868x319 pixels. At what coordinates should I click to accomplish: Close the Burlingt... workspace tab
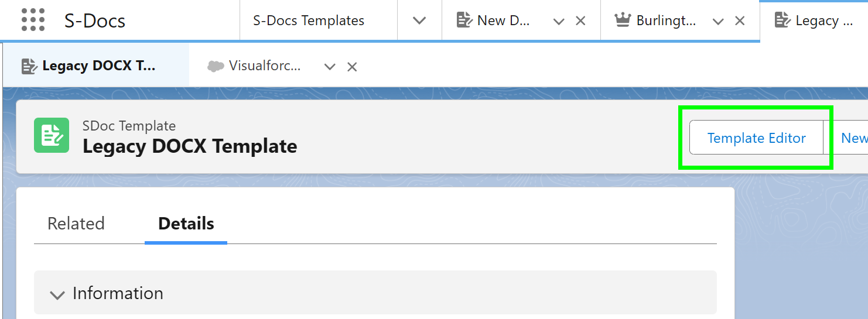pyautogui.click(x=740, y=21)
